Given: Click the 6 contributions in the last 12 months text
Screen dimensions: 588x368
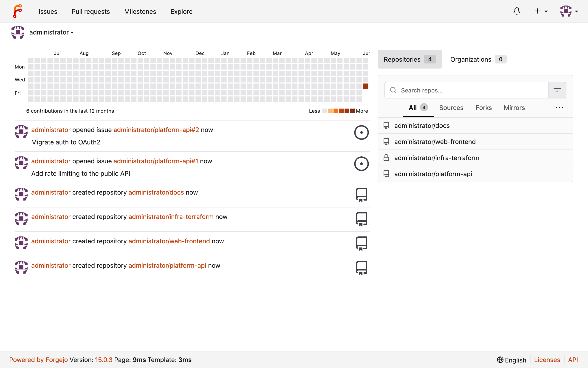Looking at the screenshot, I should pos(70,111).
